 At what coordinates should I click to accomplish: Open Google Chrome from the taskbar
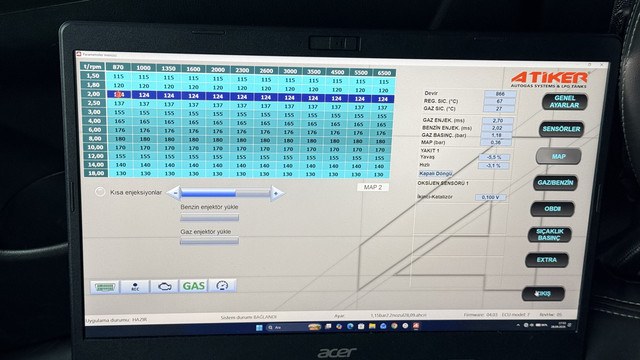(x=394, y=326)
